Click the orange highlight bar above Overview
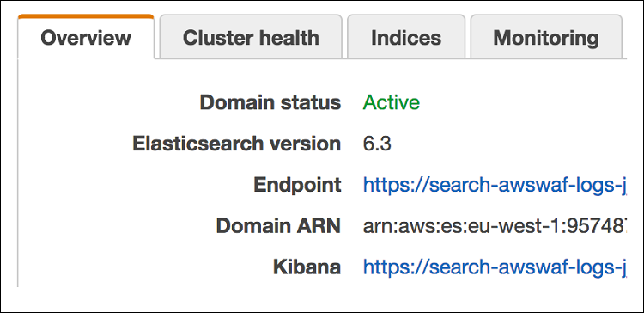Screen dimensions: 644x313 (x=86, y=16)
